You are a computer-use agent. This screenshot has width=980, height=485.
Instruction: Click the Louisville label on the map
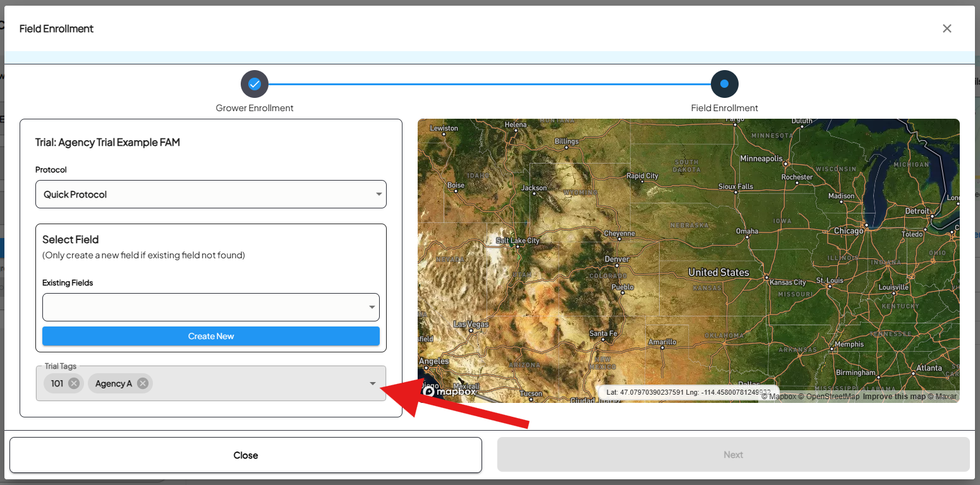[x=893, y=287]
